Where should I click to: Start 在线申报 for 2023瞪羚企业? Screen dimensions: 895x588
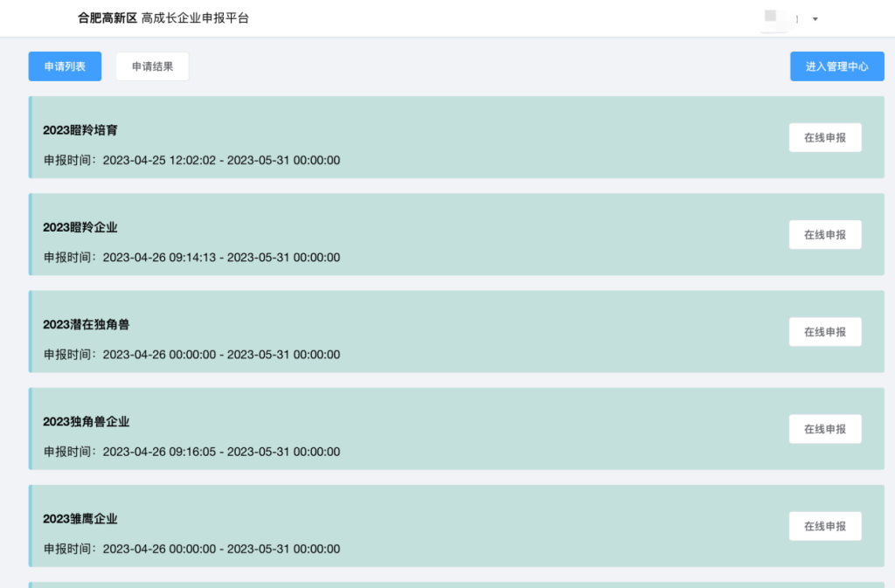pos(824,234)
